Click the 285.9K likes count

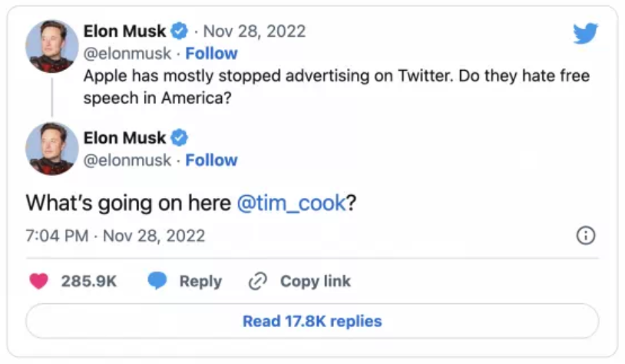click(89, 281)
